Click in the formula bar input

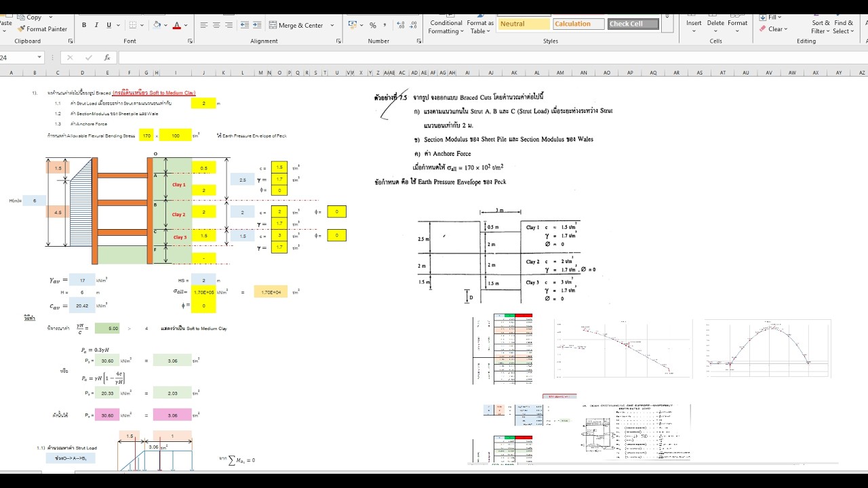pyautogui.click(x=492, y=58)
